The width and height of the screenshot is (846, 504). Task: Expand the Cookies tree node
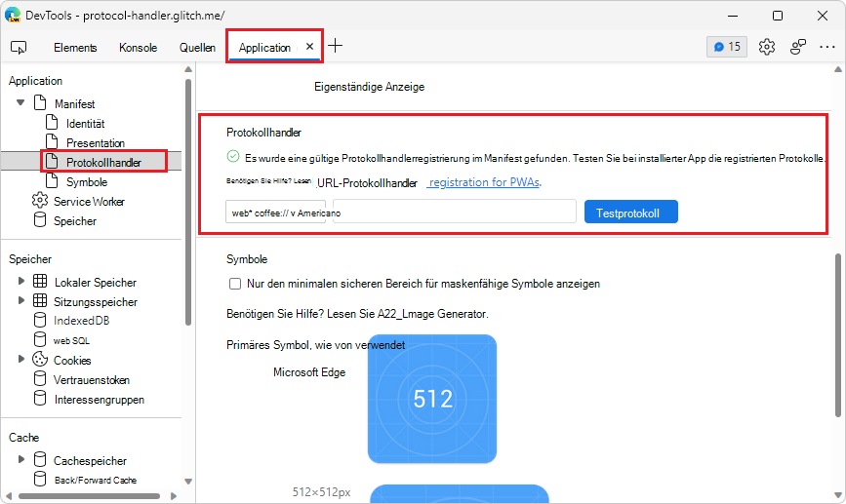tap(20, 360)
